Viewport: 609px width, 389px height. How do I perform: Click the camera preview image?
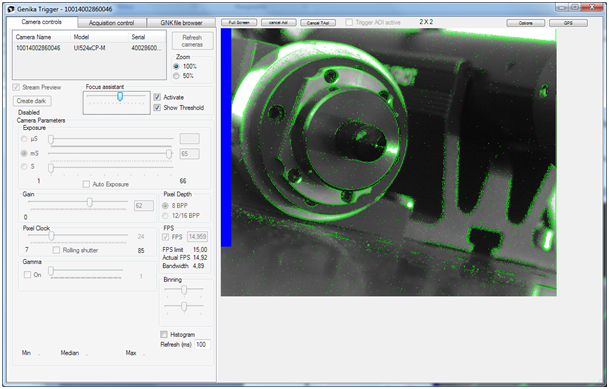[x=389, y=162]
